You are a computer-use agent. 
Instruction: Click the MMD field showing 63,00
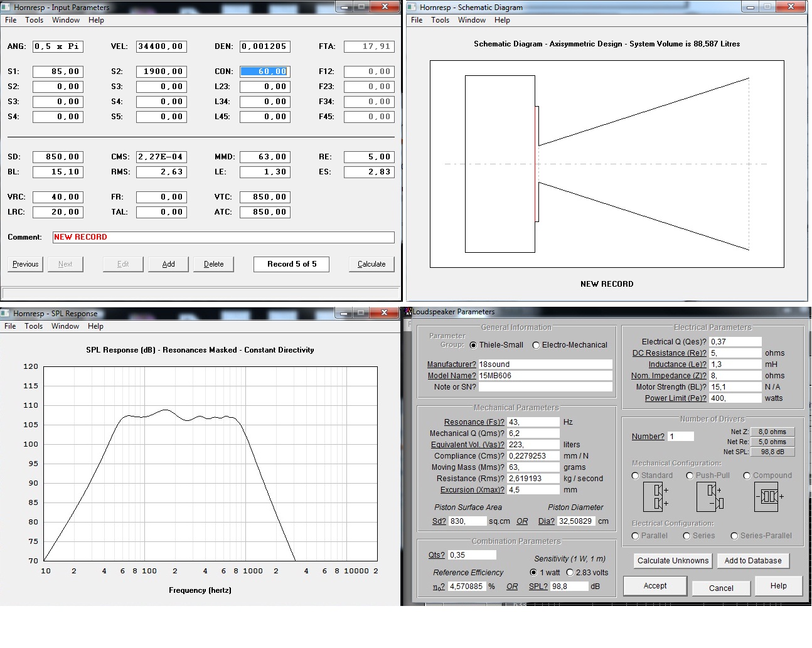click(x=265, y=157)
